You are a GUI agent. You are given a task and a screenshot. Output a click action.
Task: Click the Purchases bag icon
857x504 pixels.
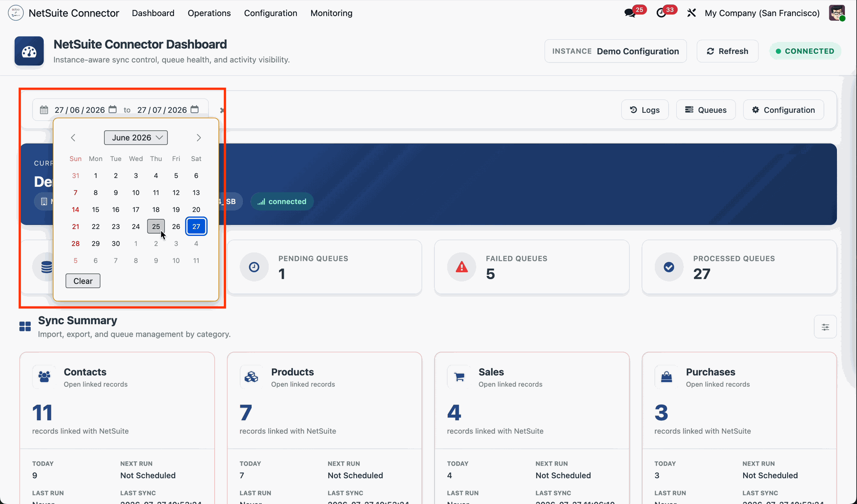click(666, 377)
